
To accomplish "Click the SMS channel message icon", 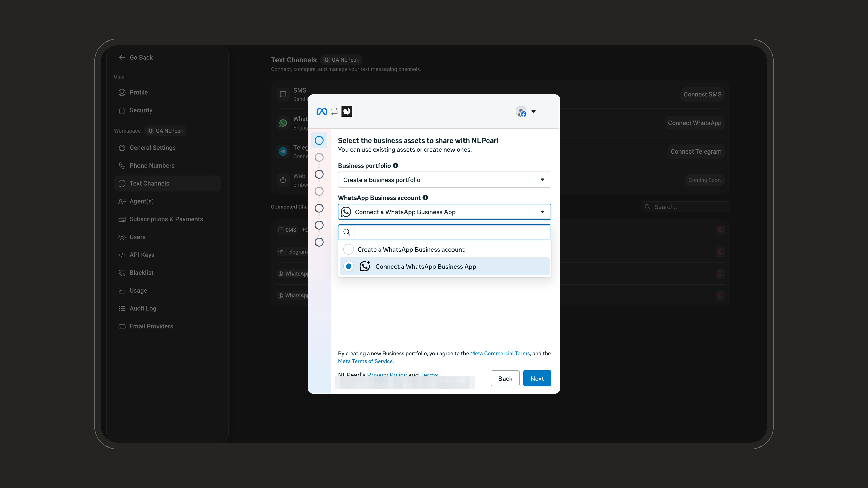I will (x=283, y=95).
